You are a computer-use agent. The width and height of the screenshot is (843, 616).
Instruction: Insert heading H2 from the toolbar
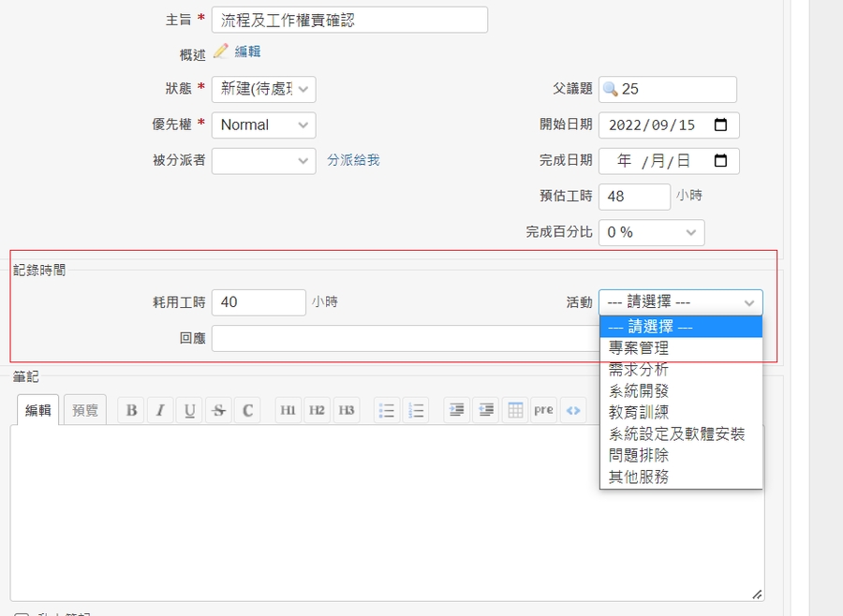[318, 410]
